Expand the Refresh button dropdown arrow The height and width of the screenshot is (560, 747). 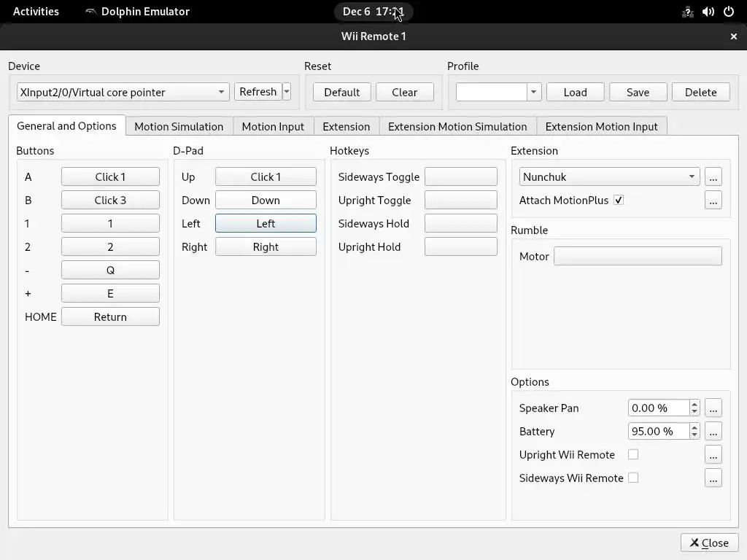point(287,91)
